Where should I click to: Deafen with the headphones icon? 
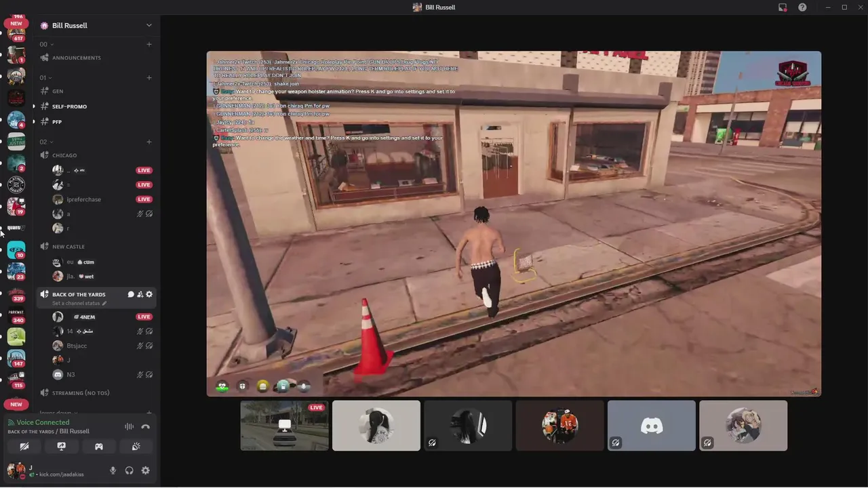click(129, 470)
